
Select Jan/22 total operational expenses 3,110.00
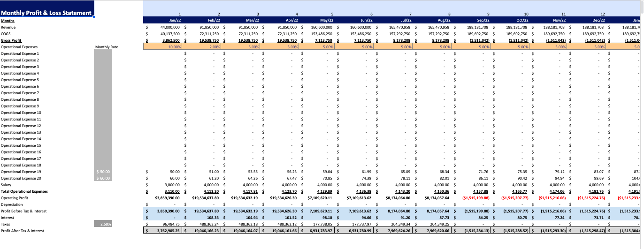click(x=175, y=191)
